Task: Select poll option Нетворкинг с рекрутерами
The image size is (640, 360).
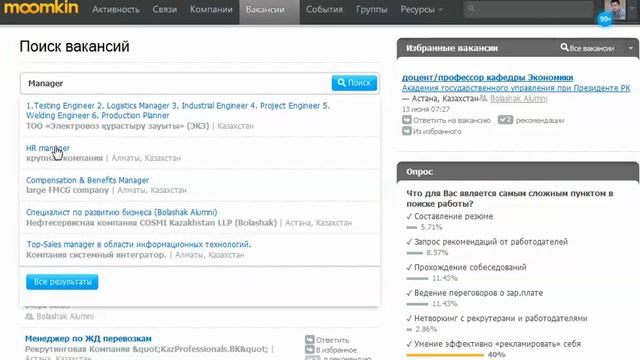Action: tap(497, 318)
